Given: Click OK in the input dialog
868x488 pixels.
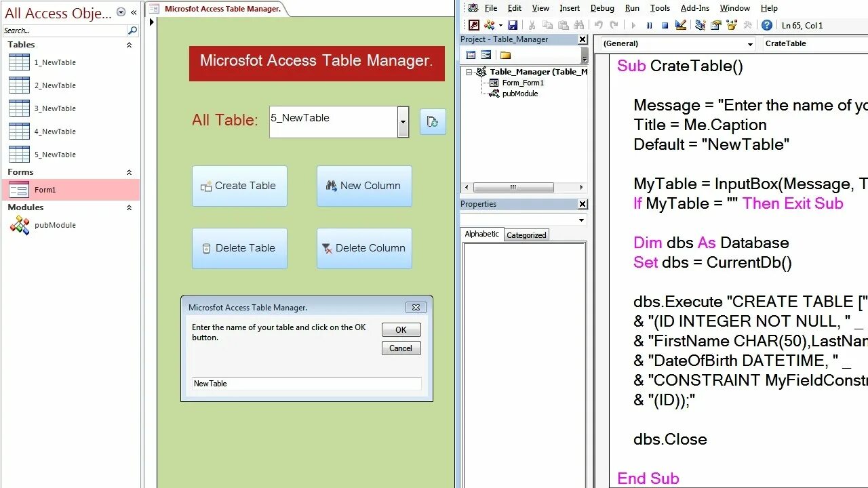Looking at the screenshot, I should [x=401, y=330].
